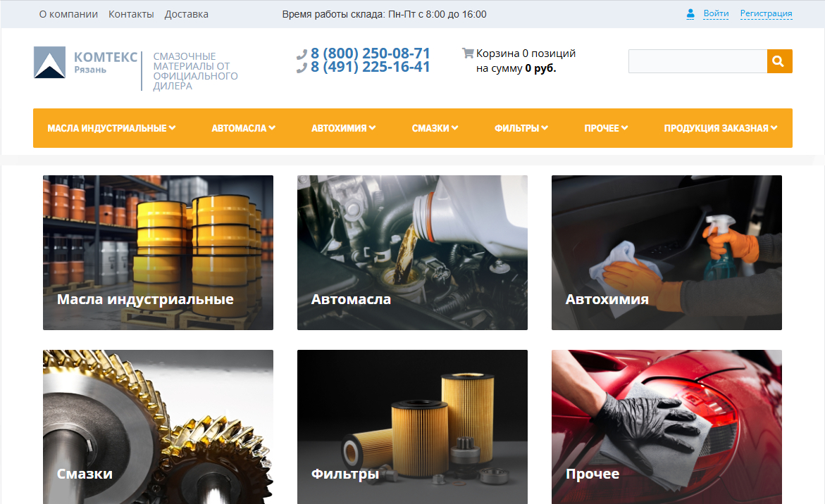This screenshot has width=825, height=504.
Task: Click the Komtex triangle logo icon
Action: click(49, 62)
